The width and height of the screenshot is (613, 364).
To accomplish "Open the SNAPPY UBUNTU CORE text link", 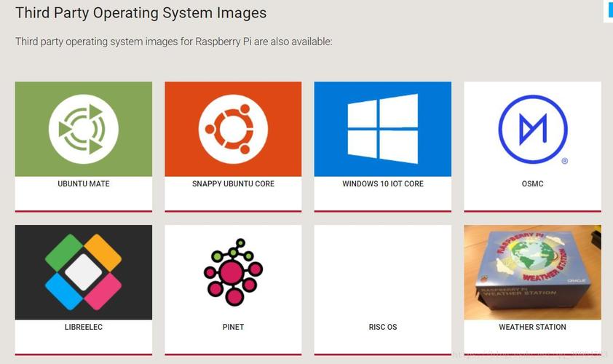I will tap(233, 184).
